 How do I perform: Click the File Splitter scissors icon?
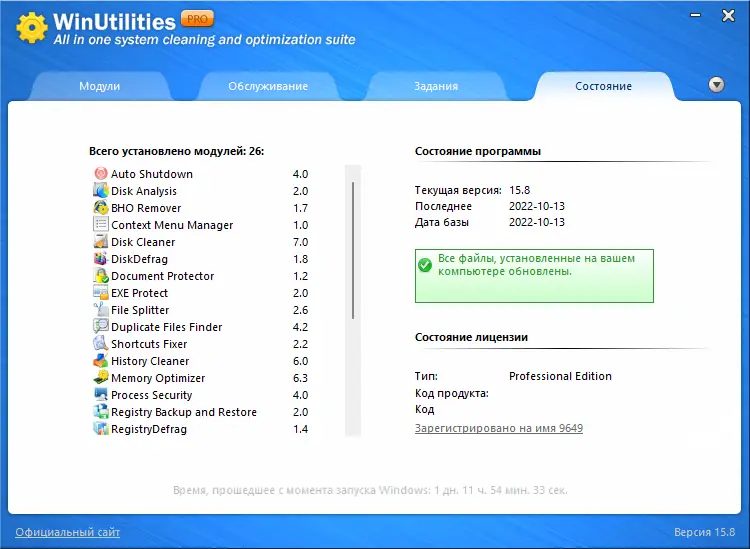[100, 309]
